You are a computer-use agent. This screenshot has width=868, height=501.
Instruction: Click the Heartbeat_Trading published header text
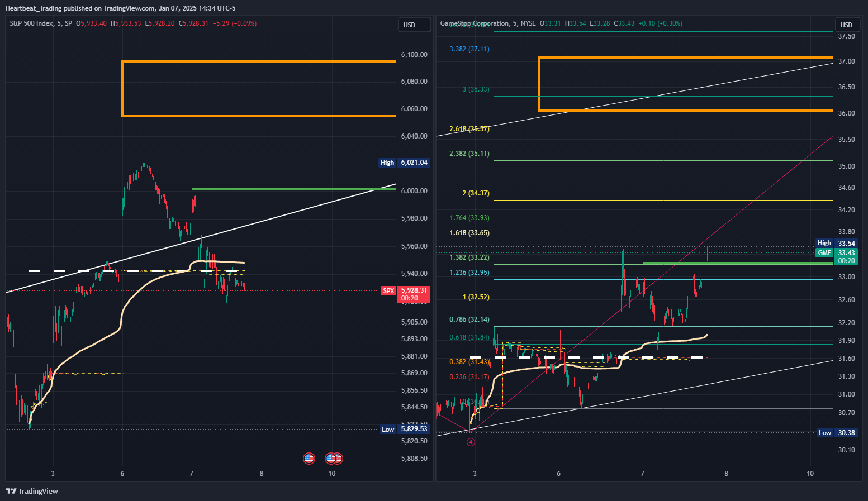(120, 8)
